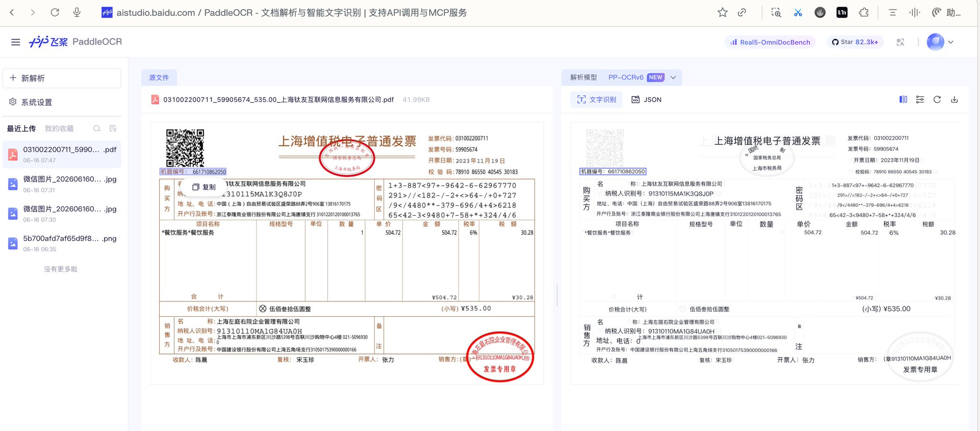Click the PaddleOCR logo
This screenshot has height=431, width=980.
coord(75,42)
